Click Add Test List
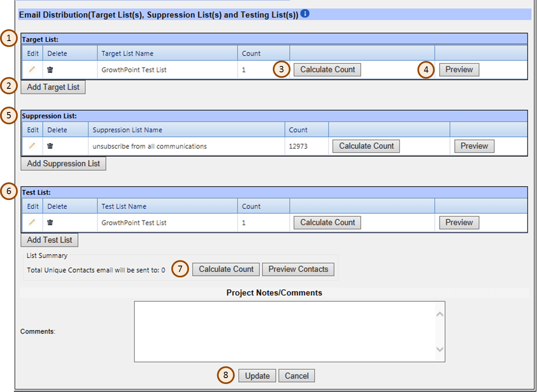Screen dimensions: 537x392 49,240
